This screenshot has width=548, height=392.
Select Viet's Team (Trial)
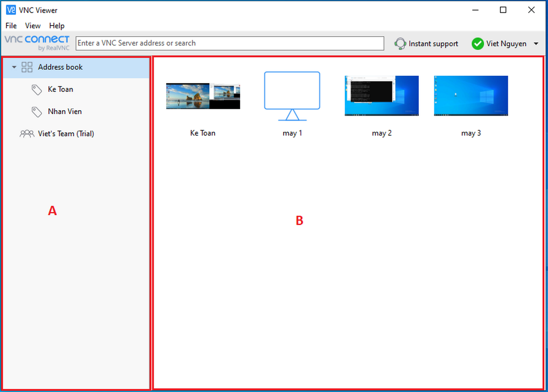click(x=66, y=134)
